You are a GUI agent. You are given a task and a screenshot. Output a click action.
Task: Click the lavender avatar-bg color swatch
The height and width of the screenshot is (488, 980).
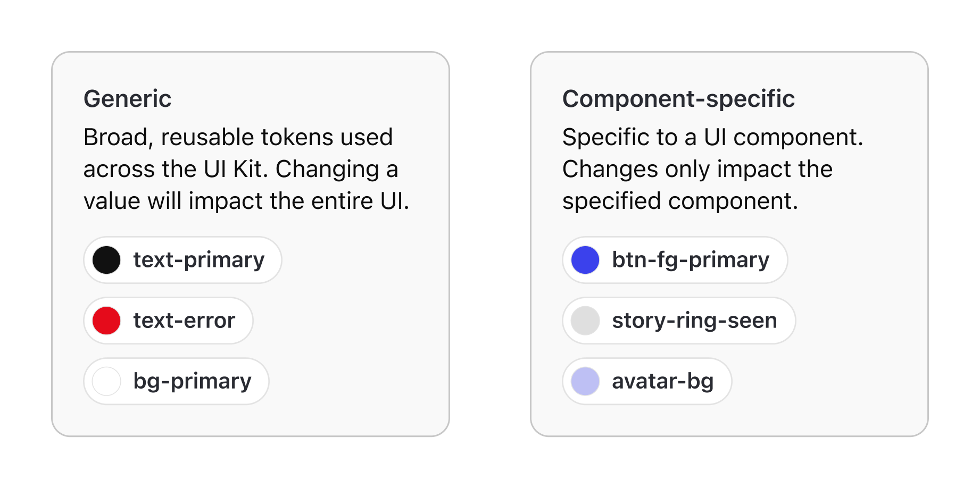(x=585, y=381)
